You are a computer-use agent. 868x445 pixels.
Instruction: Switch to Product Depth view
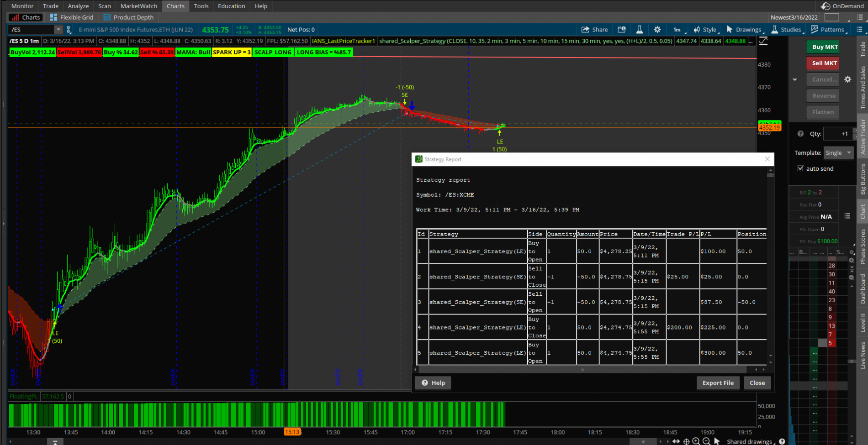(129, 17)
